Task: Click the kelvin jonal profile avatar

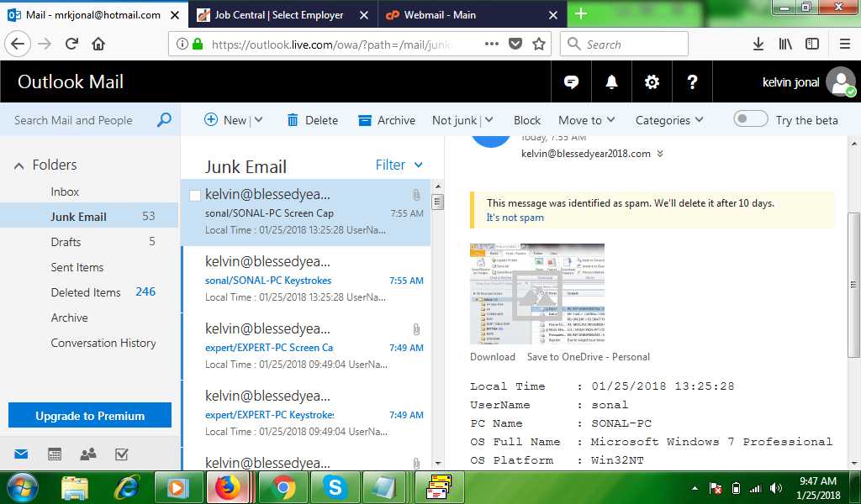Action: [842, 81]
